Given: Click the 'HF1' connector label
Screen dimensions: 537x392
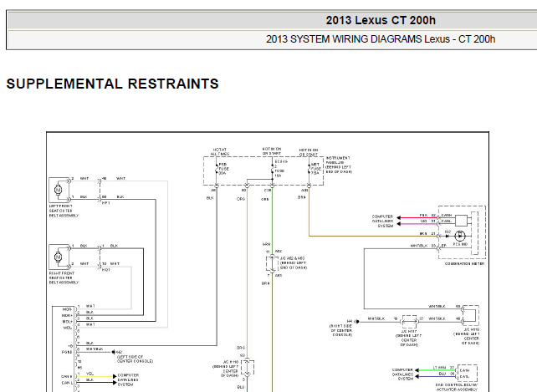Looking at the screenshot, I should pyautogui.click(x=106, y=203).
